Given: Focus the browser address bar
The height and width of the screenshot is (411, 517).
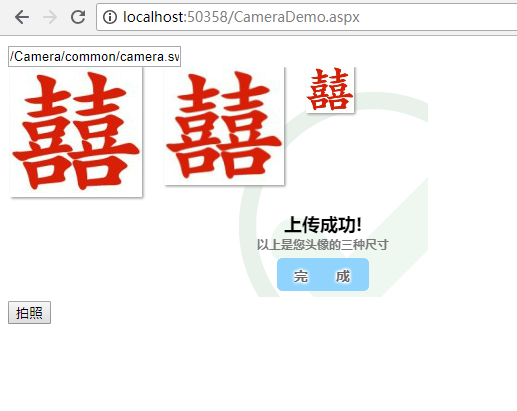Looking at the screenshot, I should [307, 17].
